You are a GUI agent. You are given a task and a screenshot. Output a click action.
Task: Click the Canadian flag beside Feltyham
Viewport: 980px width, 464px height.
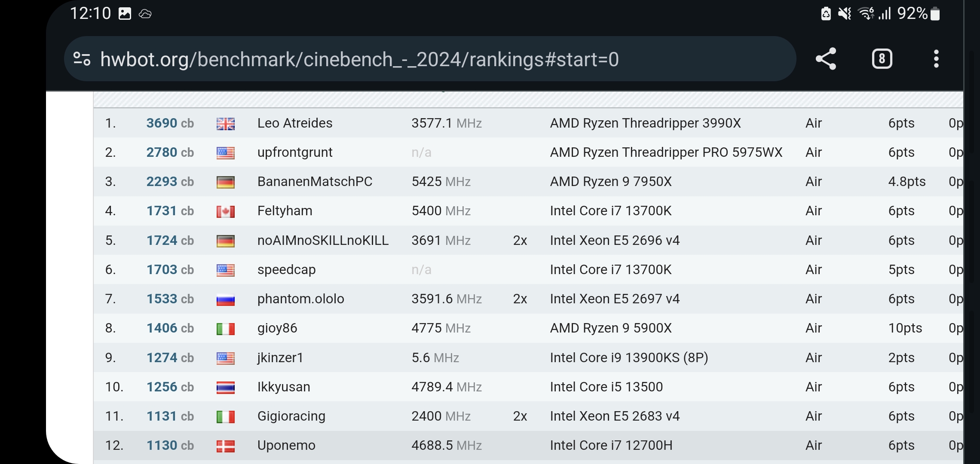pyautogui.click(x=225, y=211)
